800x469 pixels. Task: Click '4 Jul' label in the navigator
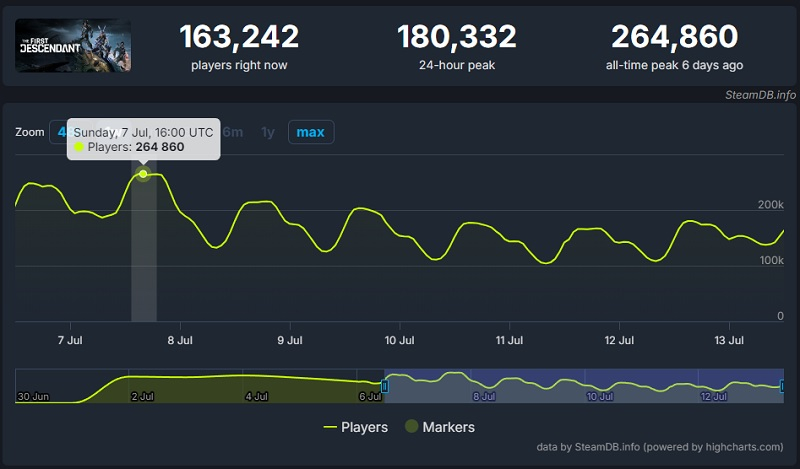pos(256,397)
